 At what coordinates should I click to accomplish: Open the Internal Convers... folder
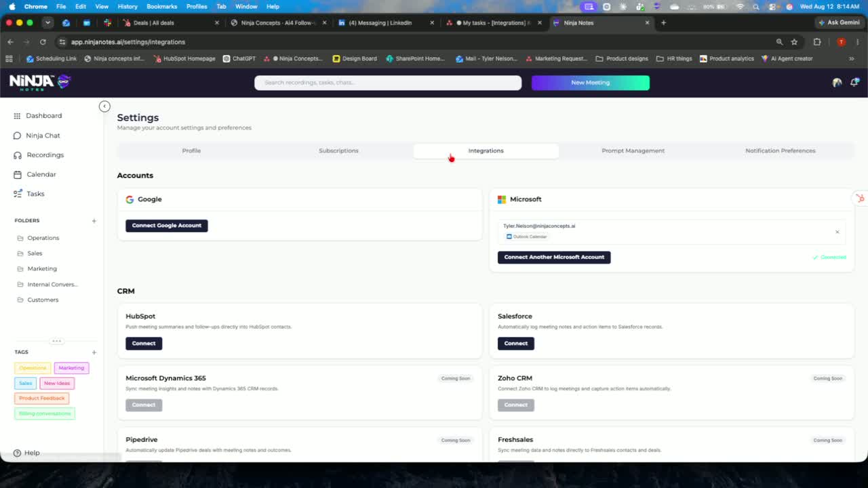47,285
